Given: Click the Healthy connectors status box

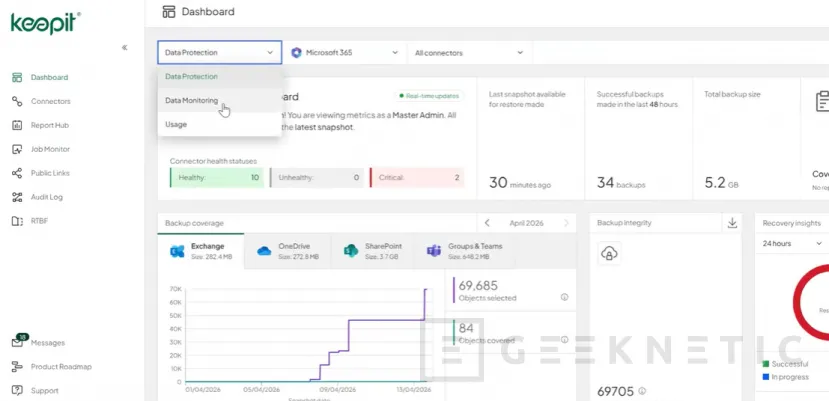Looking at the screenshot, I should pyautogui.click(x=217, y=178).
